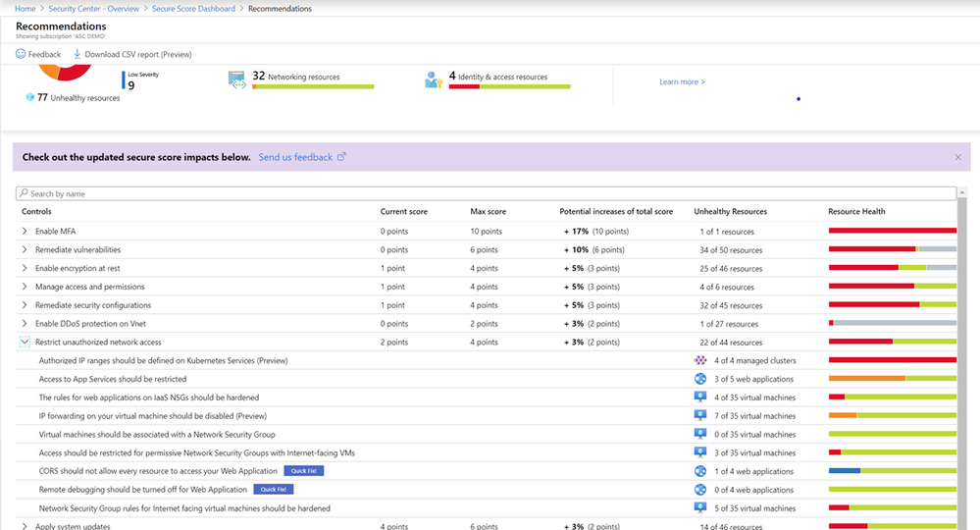
Task: Expand Enable DDoS protection on Vnet control
Action: tap(25, 323)
